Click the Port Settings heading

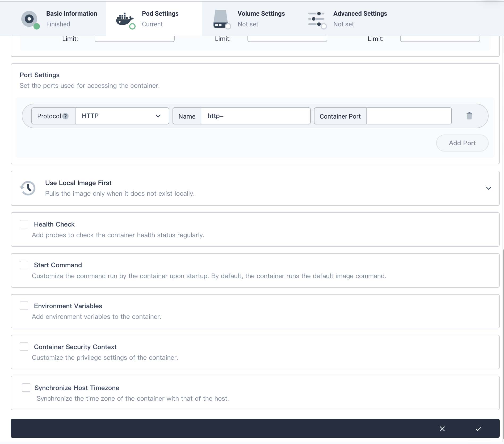[x=40, y=75]
